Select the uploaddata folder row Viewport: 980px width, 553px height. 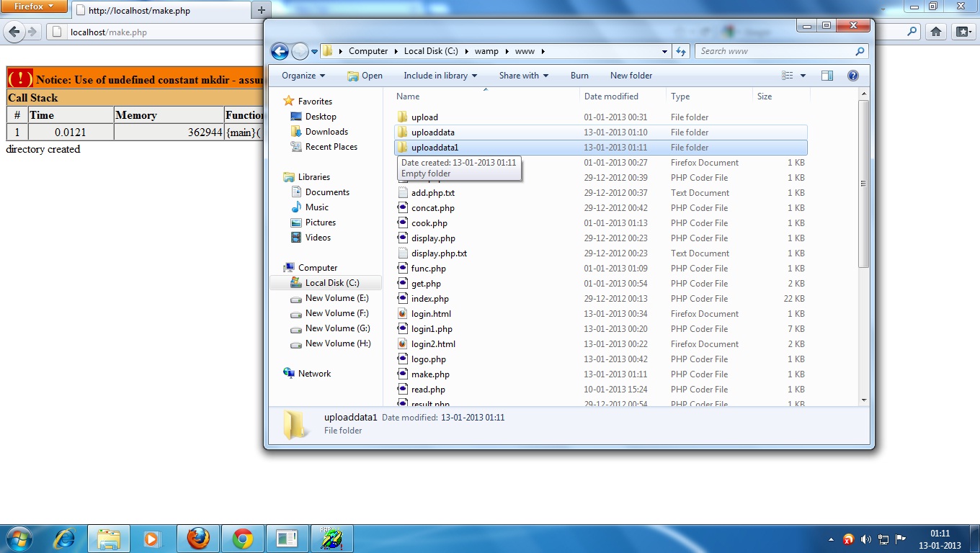pyautogui.click(x=601, y=132)
